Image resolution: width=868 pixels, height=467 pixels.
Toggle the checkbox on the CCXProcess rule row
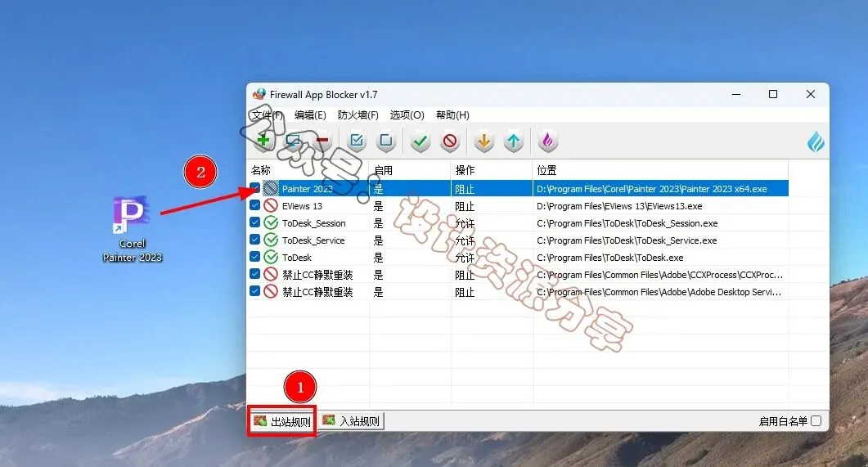click(254, 274)
